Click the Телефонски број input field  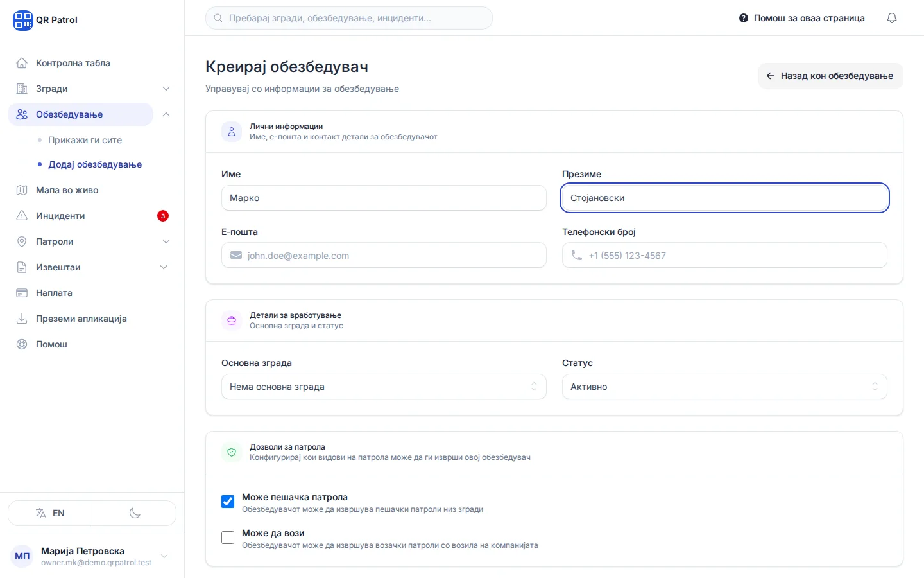click(724, 255)
